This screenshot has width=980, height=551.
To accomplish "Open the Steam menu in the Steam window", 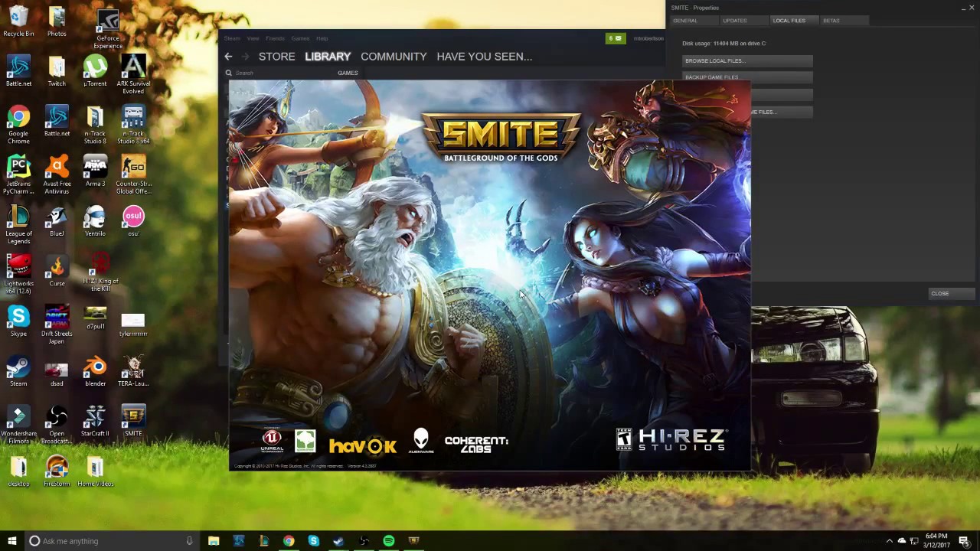I will tap(232, 38).
